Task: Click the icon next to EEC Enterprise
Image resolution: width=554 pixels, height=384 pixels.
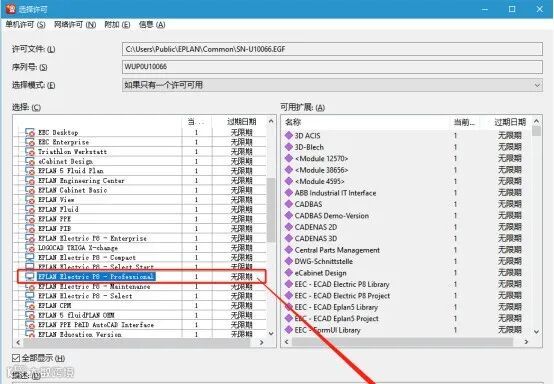Action: click(30, 142)
